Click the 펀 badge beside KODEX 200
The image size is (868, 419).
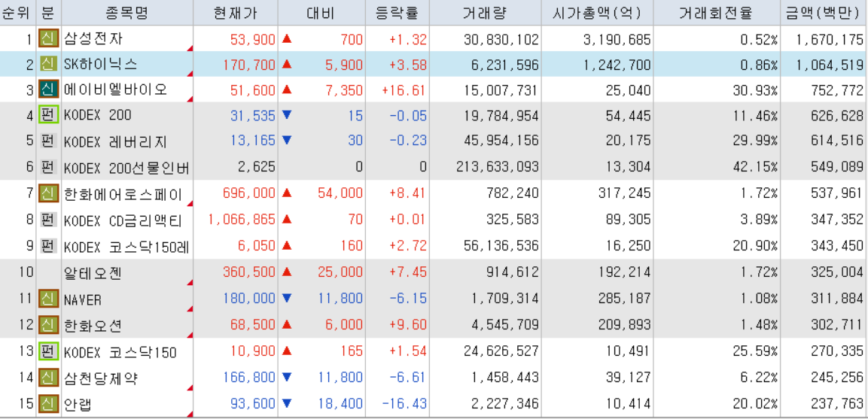(49, 115)
